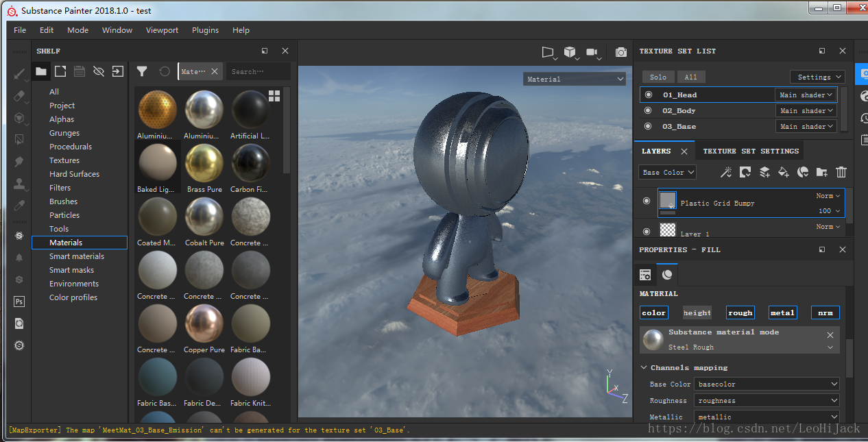Delete layer with the trash icon
Image resolution: width=868 pixels, height=442 pixels.
pos(841,172)
